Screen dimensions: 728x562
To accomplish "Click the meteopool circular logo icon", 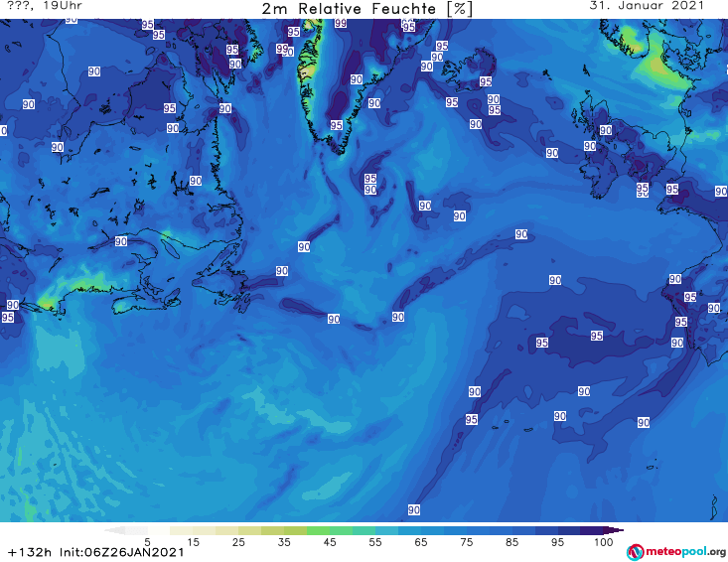I will 636,552.
